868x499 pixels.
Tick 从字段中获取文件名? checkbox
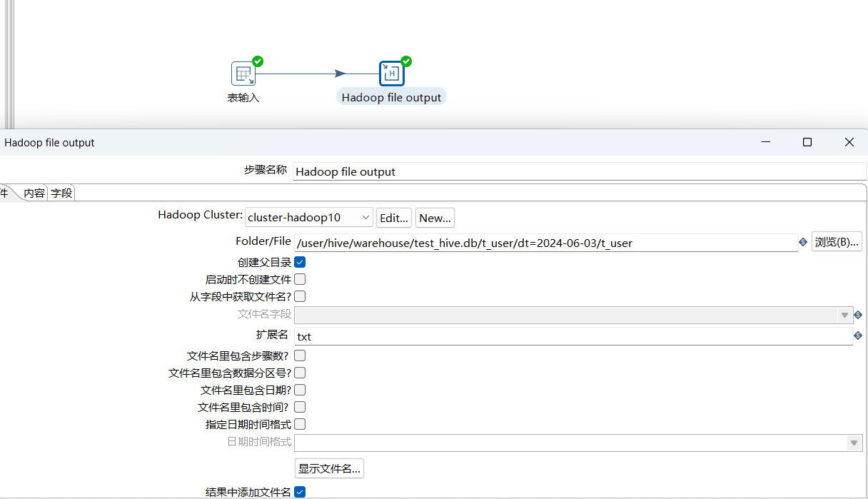tap(300, 296)
